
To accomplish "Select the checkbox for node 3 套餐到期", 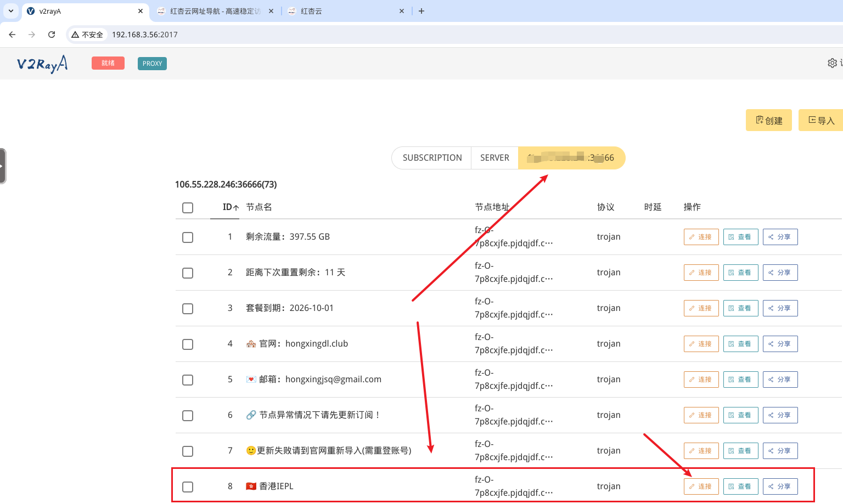I will [188, 309].
